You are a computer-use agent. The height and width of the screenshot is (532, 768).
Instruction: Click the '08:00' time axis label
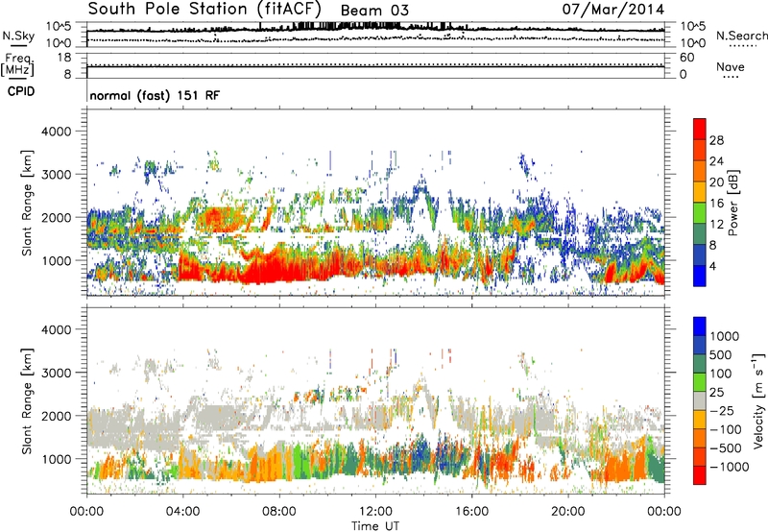point(279,512)
